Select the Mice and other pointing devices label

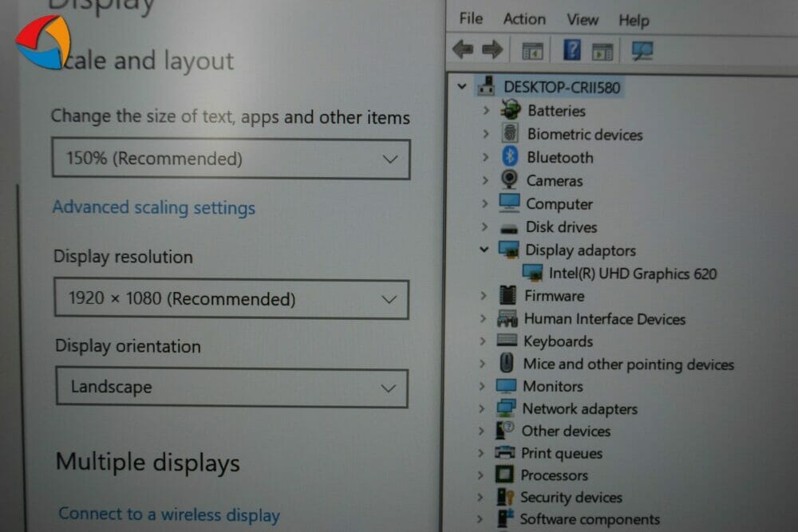629,365
